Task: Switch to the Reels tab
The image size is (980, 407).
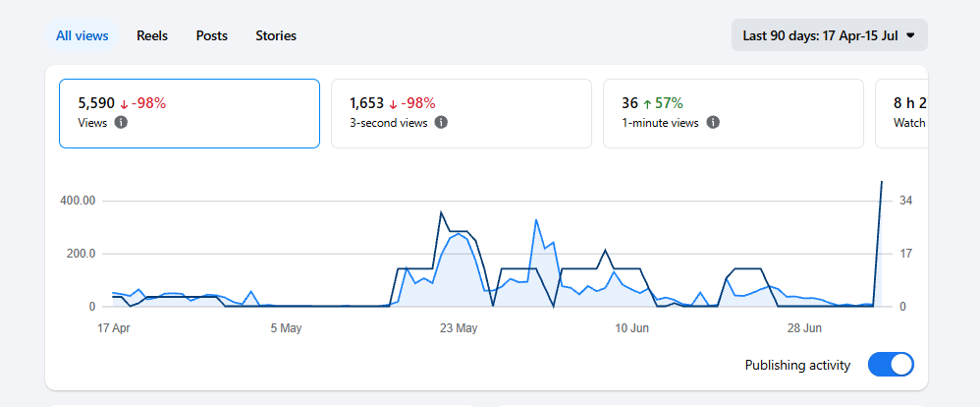Action: [x=152, y=35]
